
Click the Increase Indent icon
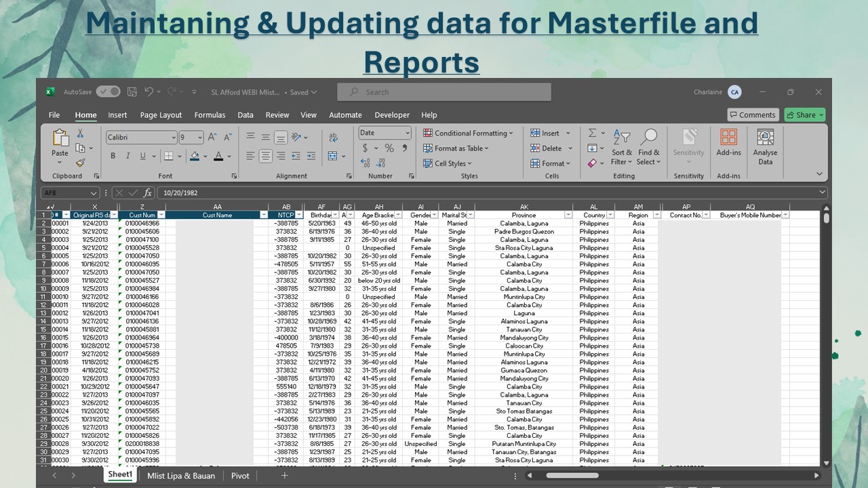[x=311, y=156]
